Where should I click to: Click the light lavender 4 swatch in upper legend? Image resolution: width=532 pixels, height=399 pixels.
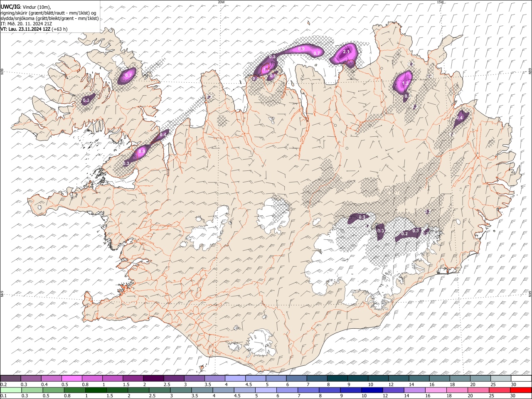(235, 378)
